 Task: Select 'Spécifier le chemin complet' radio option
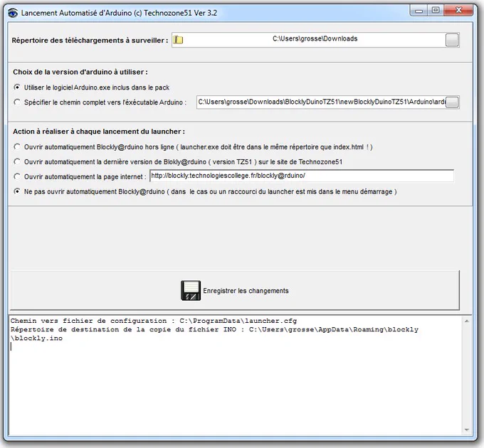100,102
